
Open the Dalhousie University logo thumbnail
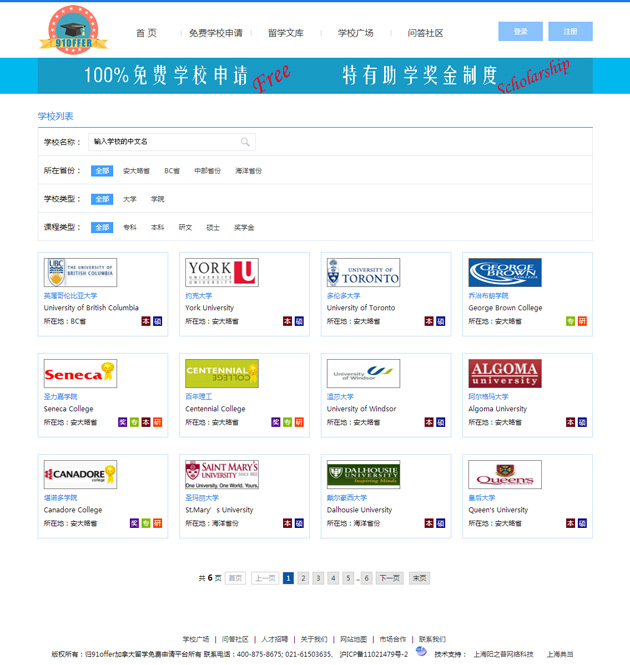click(x=363, y=474)
